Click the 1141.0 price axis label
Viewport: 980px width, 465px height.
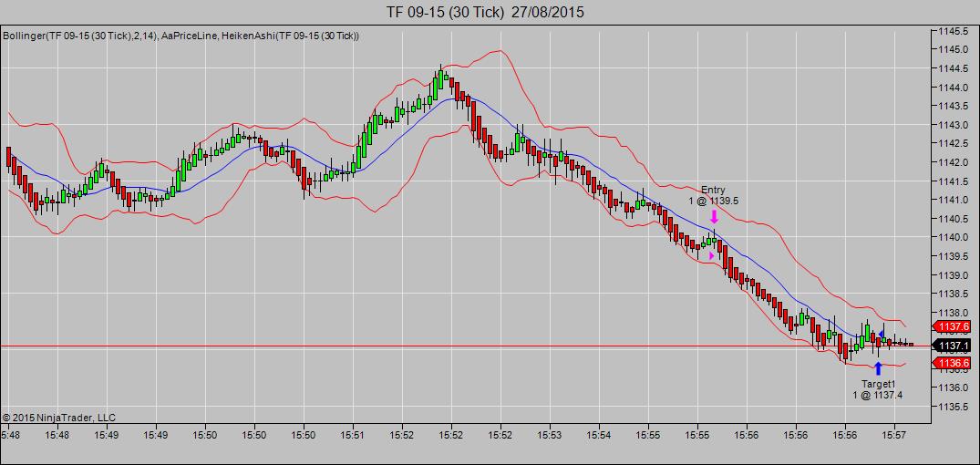click(x=954, y=200)
